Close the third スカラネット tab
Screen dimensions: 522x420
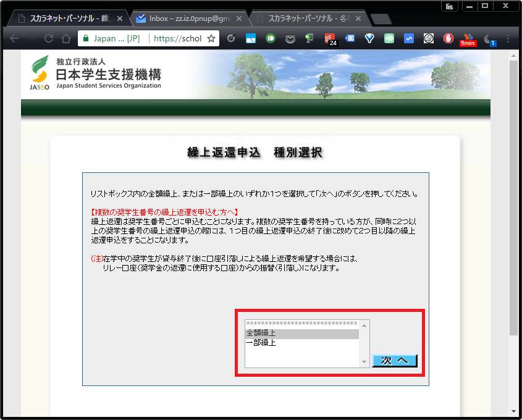(x=358, y=19)
